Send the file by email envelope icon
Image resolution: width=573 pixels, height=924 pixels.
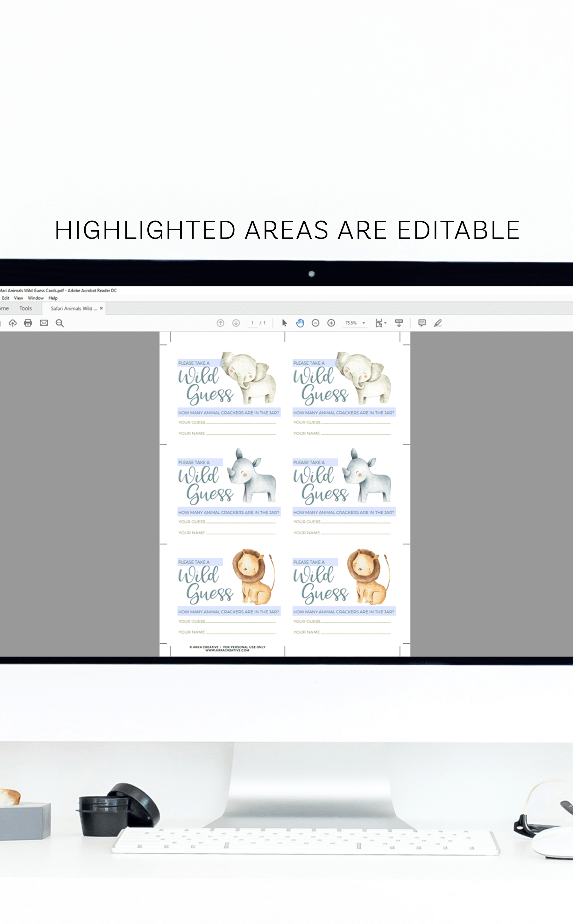44,323
